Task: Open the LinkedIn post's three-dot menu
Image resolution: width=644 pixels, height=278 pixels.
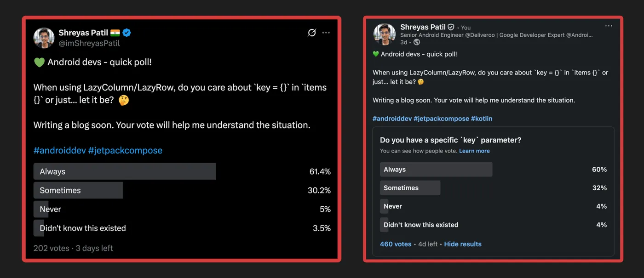Action: (609, 26)
